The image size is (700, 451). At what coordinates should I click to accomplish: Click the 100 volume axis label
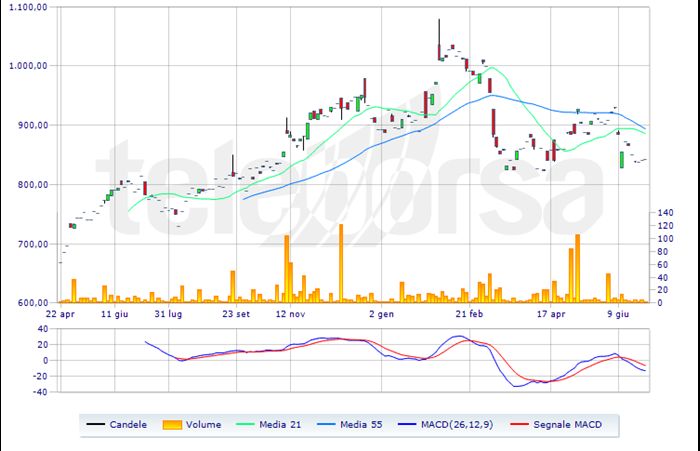tap(665, 238)
